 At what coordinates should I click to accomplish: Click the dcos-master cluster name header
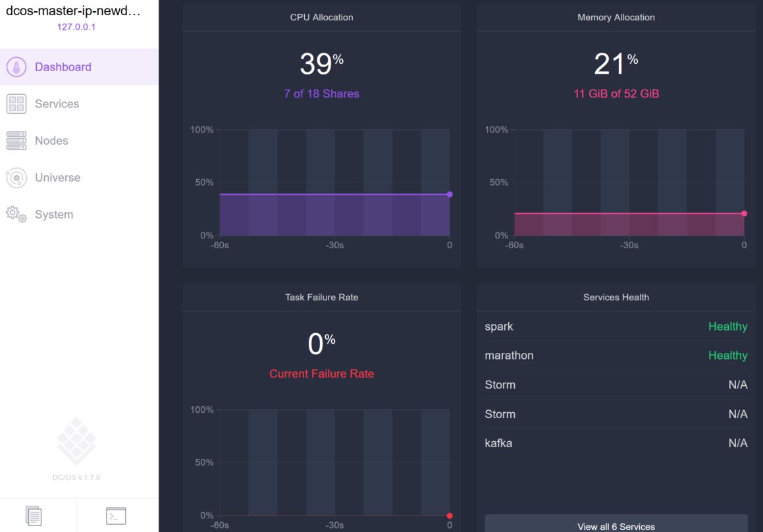point(72,12)
